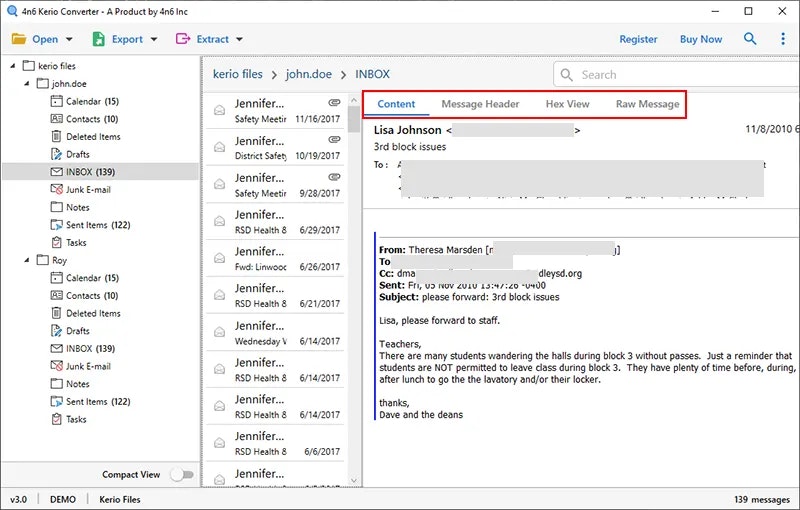Select Contacts (10) under john.doe
The width and height of the screenshot is (800, 510).
pyautogui.click(x=84, y=119)
